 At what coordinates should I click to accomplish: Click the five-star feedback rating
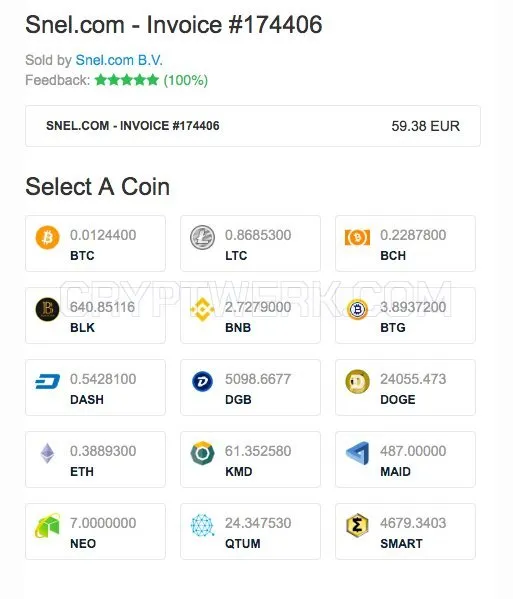pyautogui.click(x=126, y=80)
